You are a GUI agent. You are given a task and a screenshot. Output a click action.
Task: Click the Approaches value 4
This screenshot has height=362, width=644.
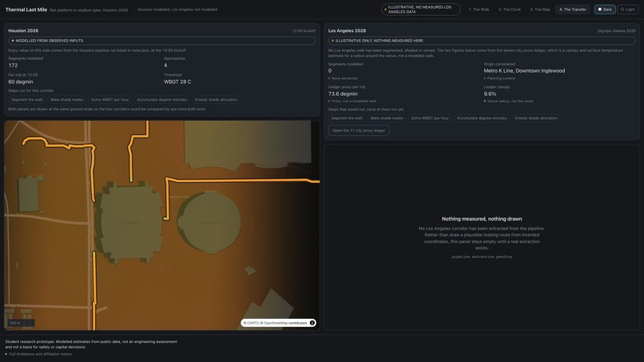(x=165, y=66)
